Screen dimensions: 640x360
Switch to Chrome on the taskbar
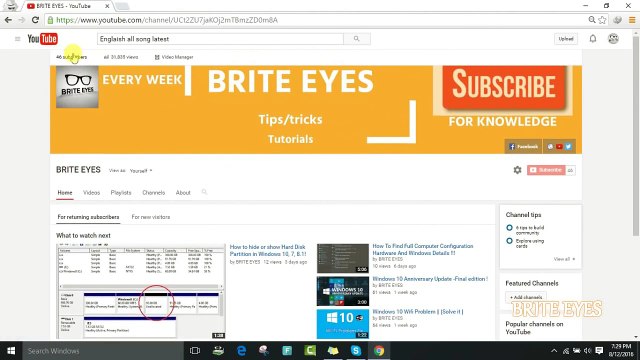point(379,351)
